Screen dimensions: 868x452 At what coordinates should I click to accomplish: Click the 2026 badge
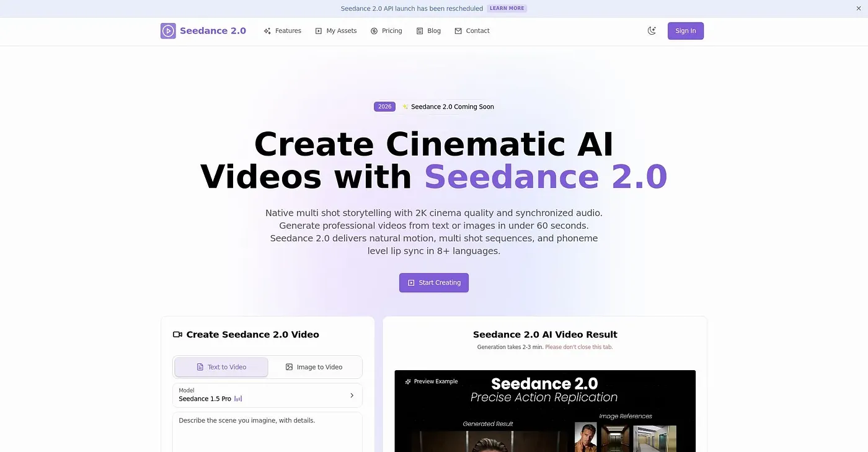tap(385, 107)
